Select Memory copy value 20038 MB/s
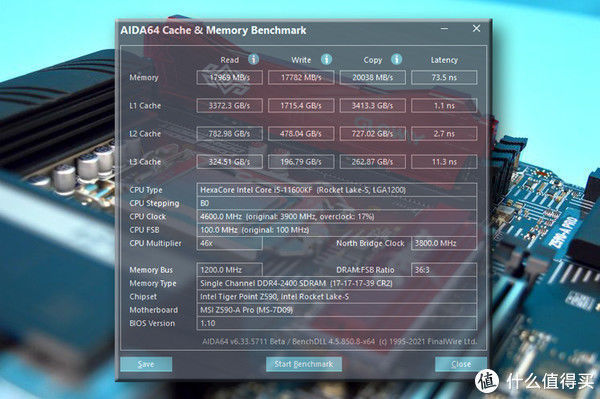This screenshot has height=399, width=600. tap(373, 77)
